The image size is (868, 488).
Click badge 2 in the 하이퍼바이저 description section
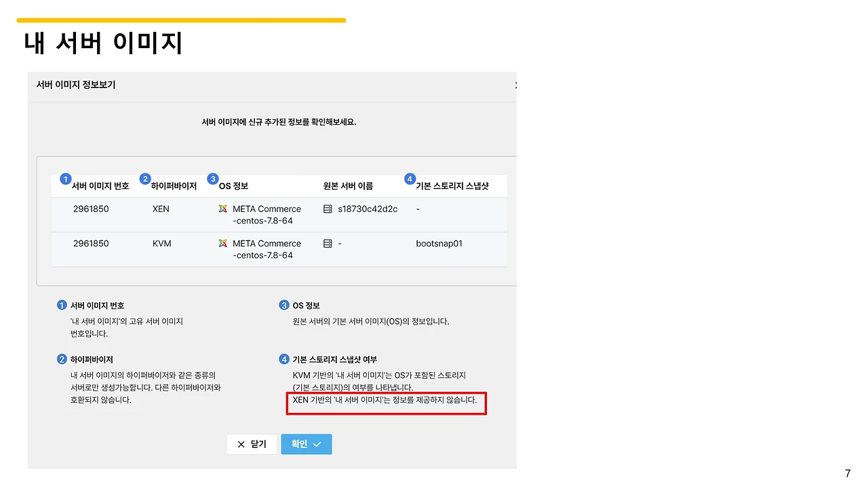pos(62,359)
